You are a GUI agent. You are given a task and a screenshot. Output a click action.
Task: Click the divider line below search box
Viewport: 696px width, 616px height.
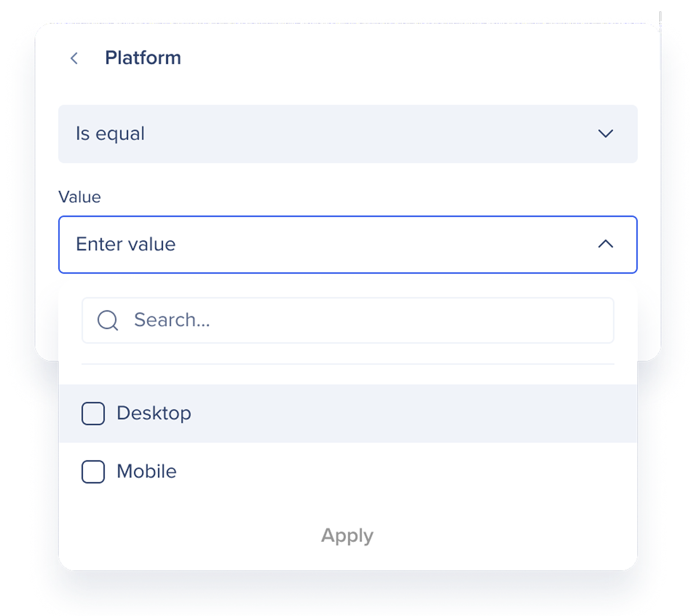pyautogui.click(x=348, y=364)
